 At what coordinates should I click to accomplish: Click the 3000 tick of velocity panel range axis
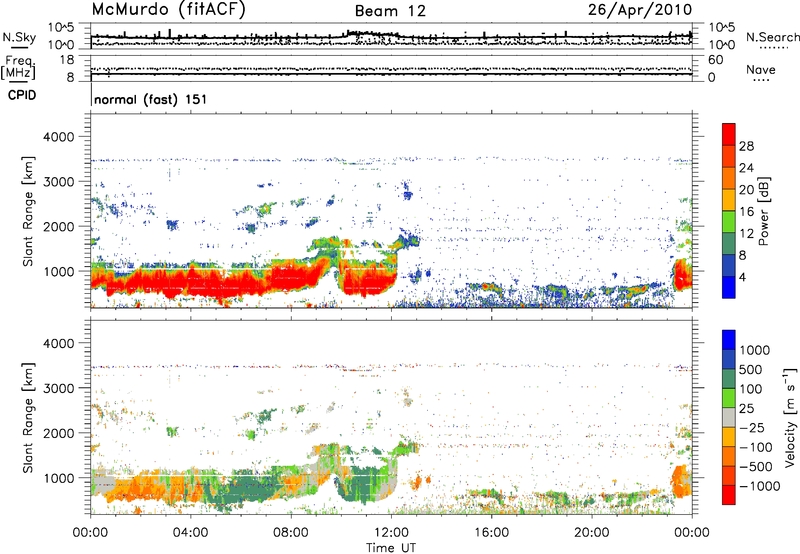coord(58,388)
